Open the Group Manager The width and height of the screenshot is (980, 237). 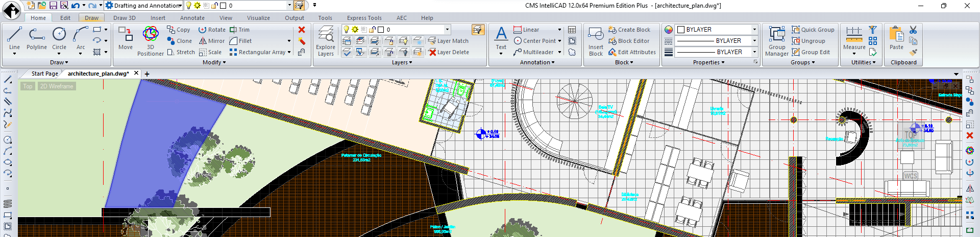coord(777,41)
